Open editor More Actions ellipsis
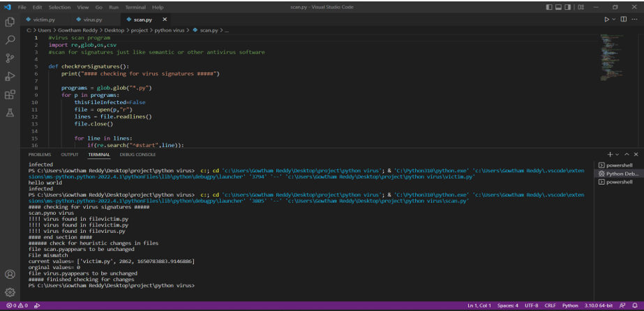644x311 pixels. (636, 20)
